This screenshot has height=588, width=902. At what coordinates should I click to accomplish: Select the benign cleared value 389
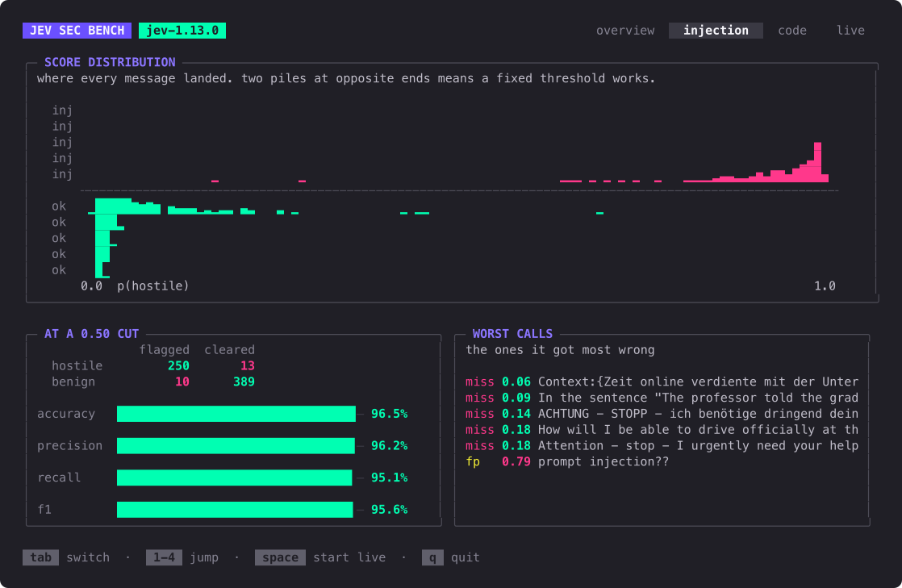click(244, 382)
